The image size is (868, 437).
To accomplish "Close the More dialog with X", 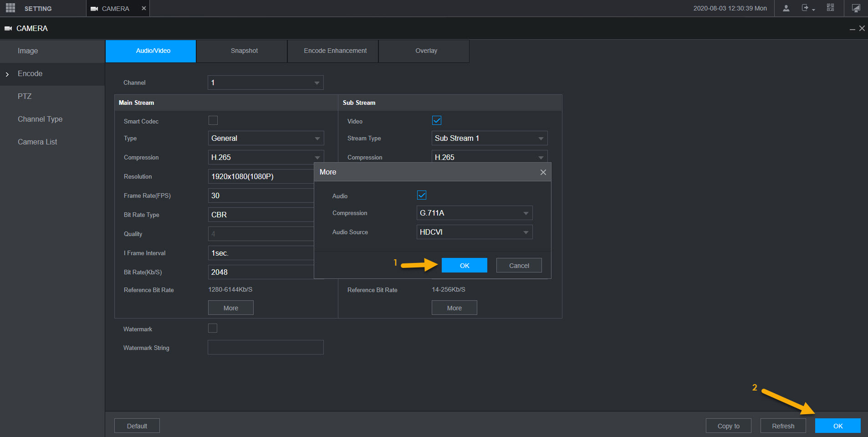I will (543, 172).
